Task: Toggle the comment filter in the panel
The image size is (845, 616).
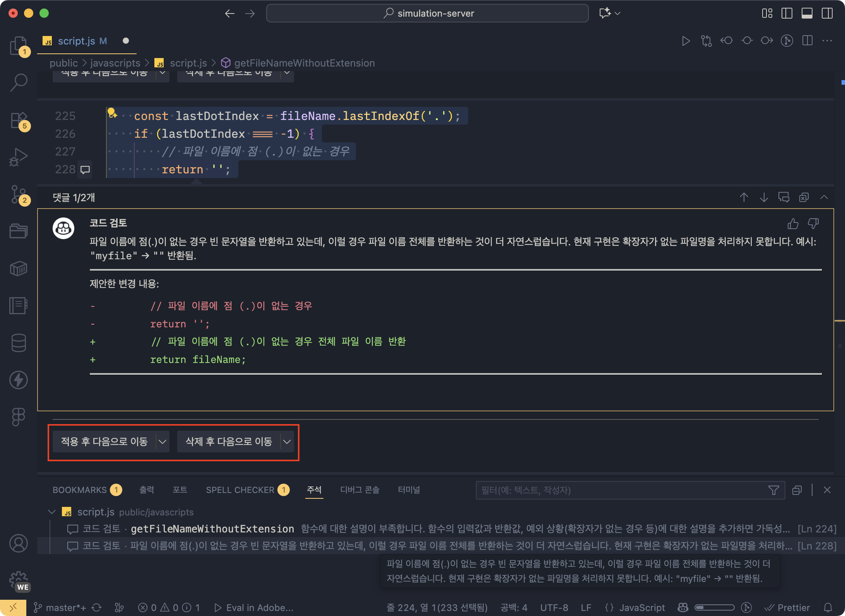Action: [774, 490]
